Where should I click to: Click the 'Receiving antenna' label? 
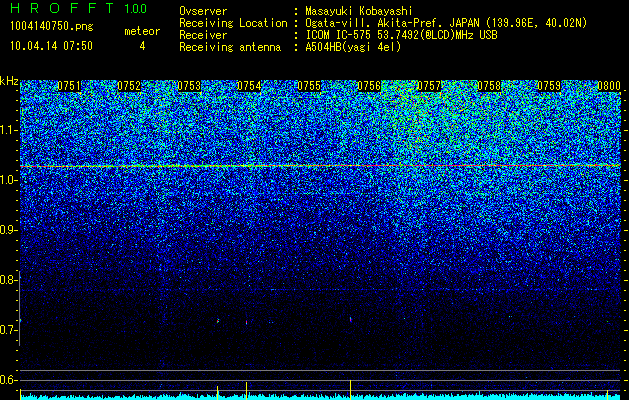coord(230,47)
